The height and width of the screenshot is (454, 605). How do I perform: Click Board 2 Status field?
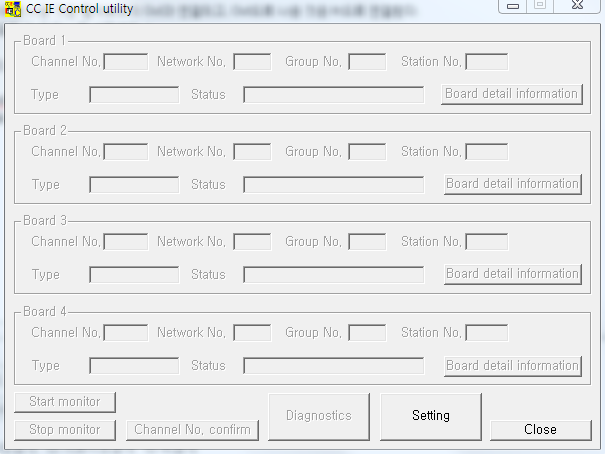334,185
